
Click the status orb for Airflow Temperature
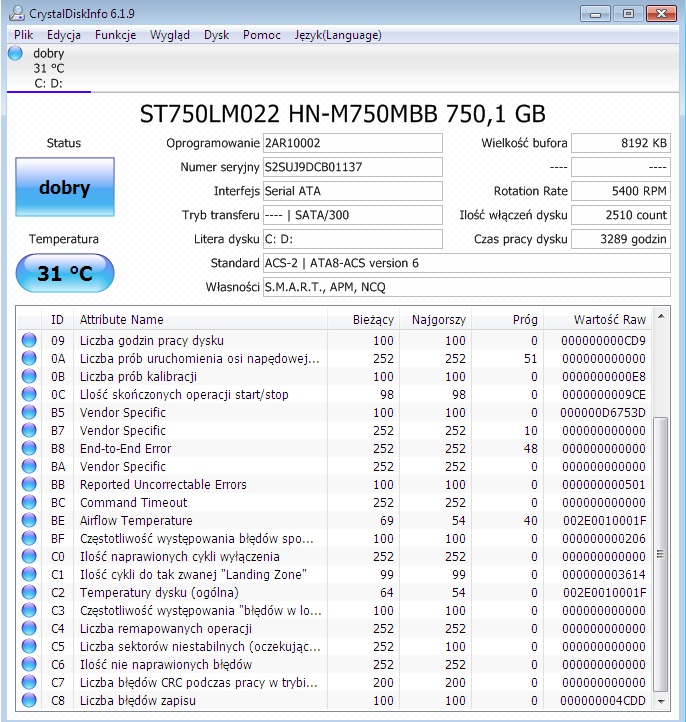[x=29, y=520]
